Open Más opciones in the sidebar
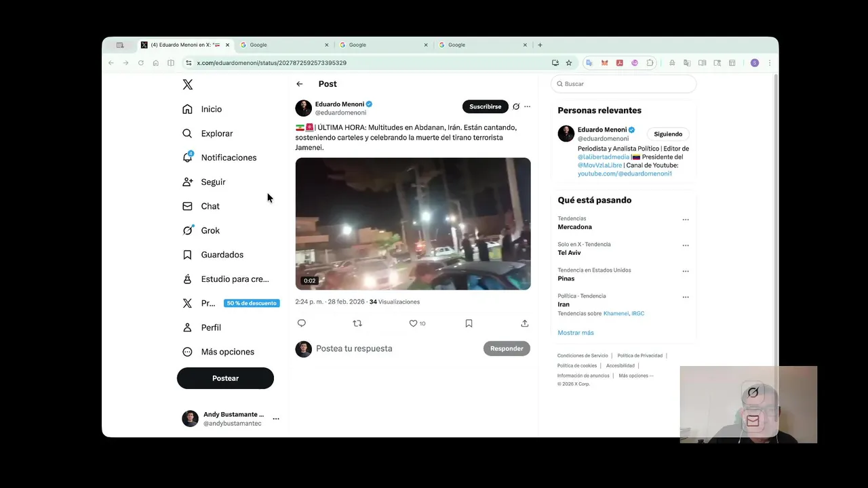This screenshot has width=868, height=488. point(218,352)
